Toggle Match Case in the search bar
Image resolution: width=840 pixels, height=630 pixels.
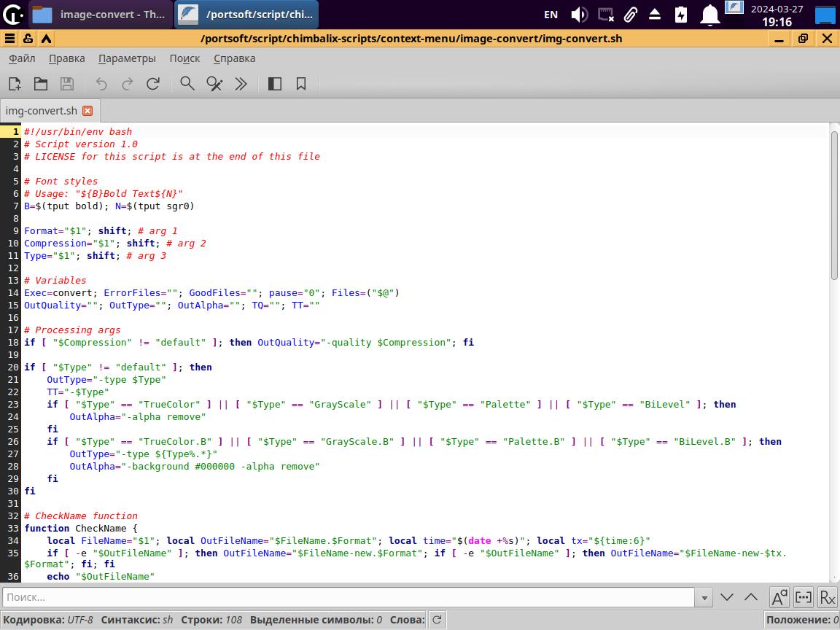coord(779,597)
